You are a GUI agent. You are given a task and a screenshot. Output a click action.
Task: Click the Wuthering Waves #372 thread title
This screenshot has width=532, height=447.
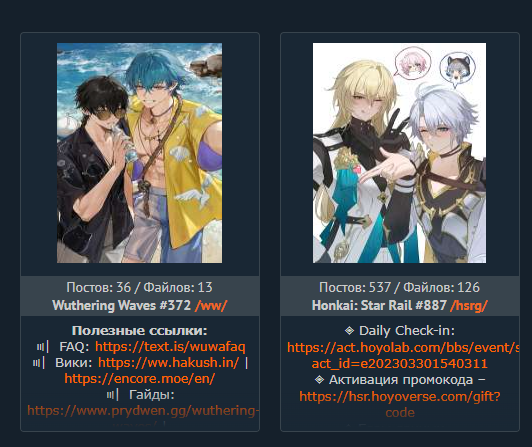pos(121,305)
